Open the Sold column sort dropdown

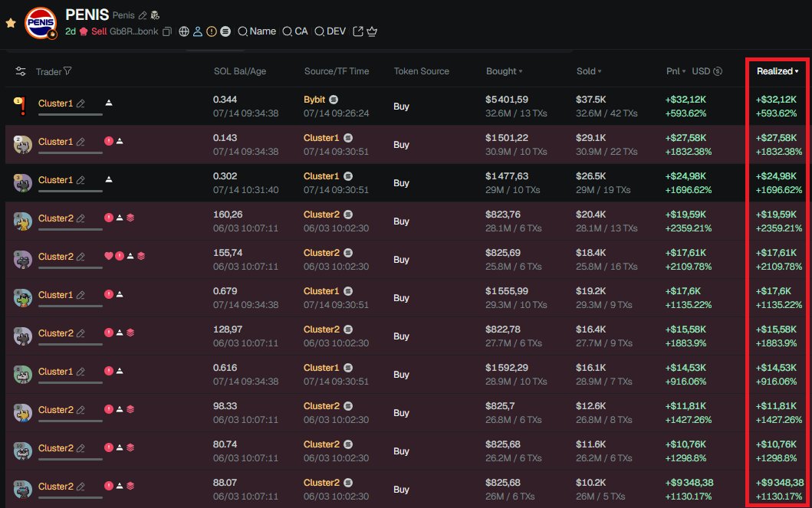(x=600, y=71)
